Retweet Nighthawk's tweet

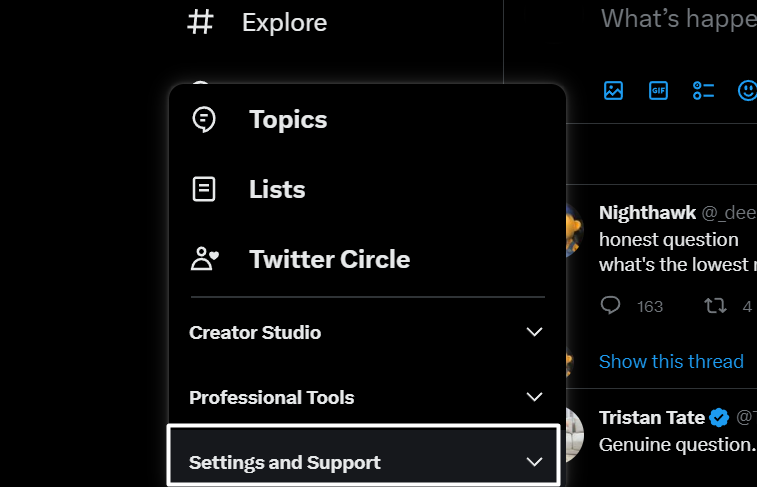(x=715, y=306)
